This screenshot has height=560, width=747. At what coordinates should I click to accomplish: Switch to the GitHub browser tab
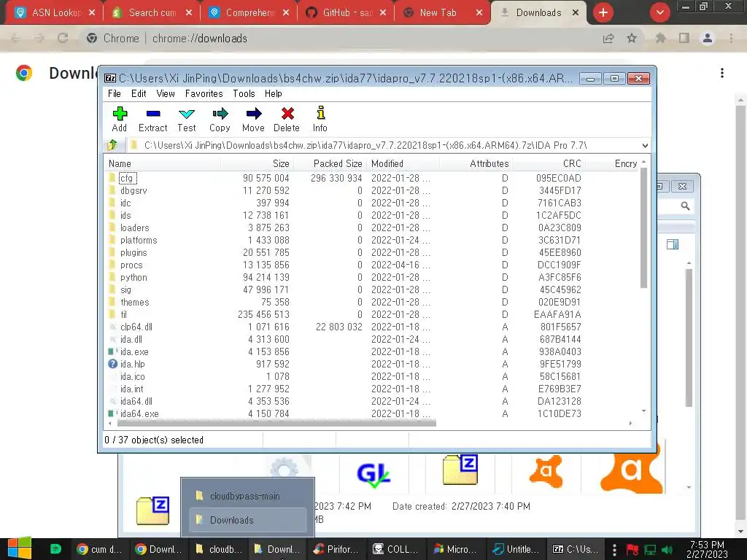point(346,12)
